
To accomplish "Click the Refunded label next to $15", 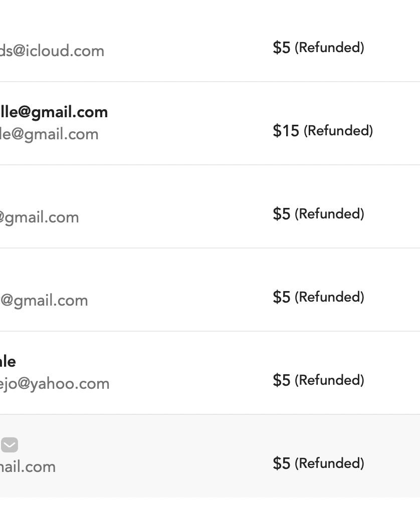I will pos(338,130).
